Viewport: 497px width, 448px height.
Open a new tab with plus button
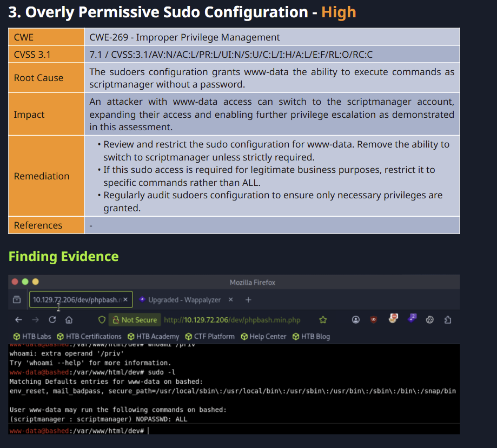point(248,300)
